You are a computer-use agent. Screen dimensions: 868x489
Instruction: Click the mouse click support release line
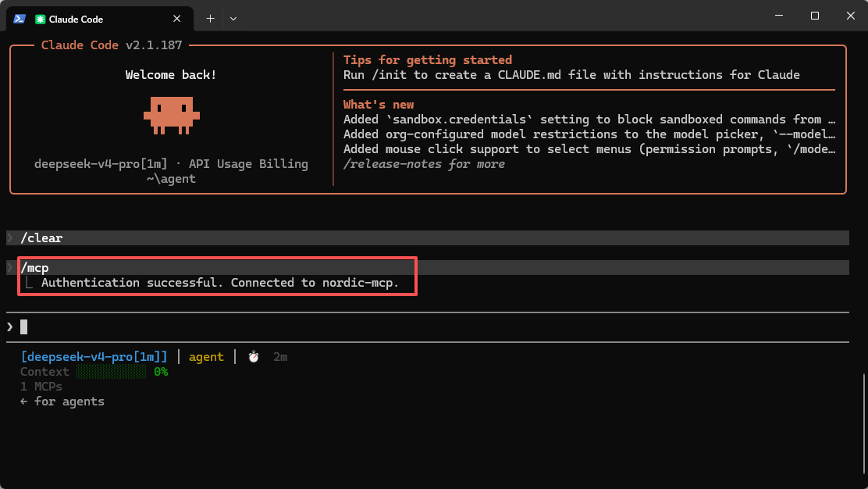(x=589, y=149)
